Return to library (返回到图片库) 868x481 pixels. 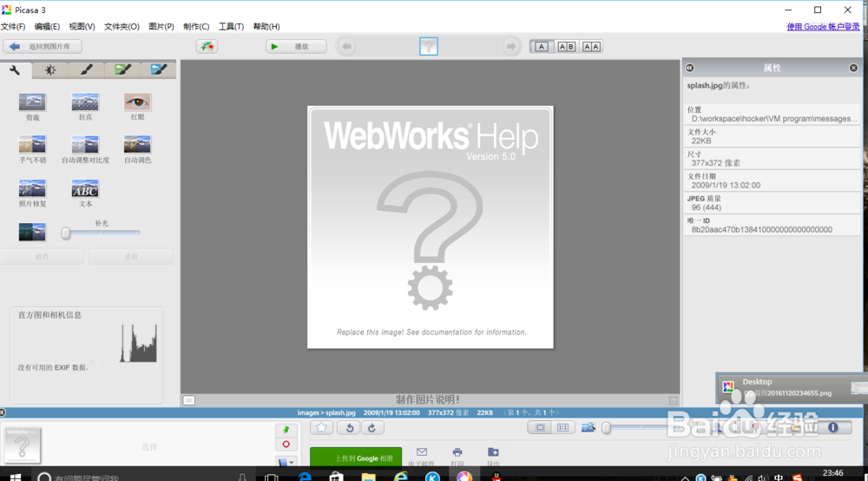point(43,47)
